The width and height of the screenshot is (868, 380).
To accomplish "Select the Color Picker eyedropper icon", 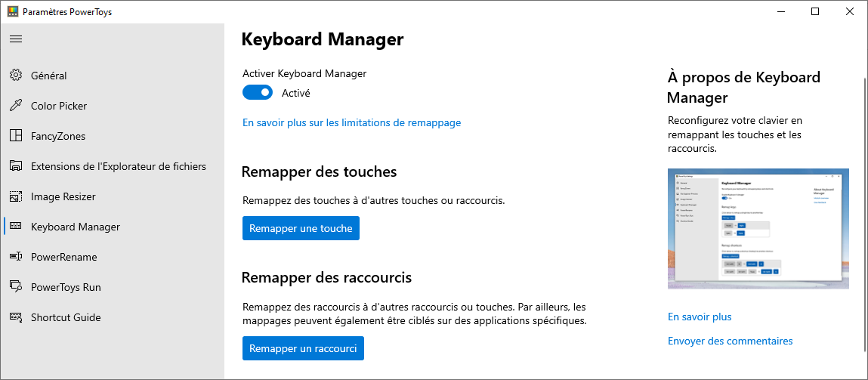I will [x=16, y=106].
